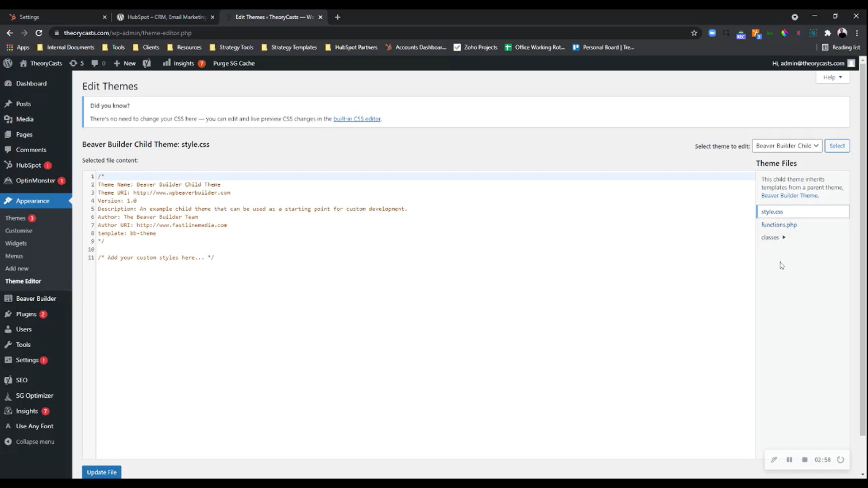The width and height of the screenshot is (868, 488).
Task: Expand the classes folder in Theme Files
Action: click(x=773, y=237)
